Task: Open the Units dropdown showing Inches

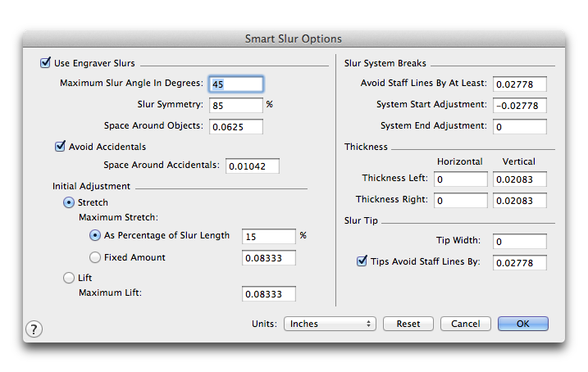Action: pyautogui.click(x=330, y=324)
